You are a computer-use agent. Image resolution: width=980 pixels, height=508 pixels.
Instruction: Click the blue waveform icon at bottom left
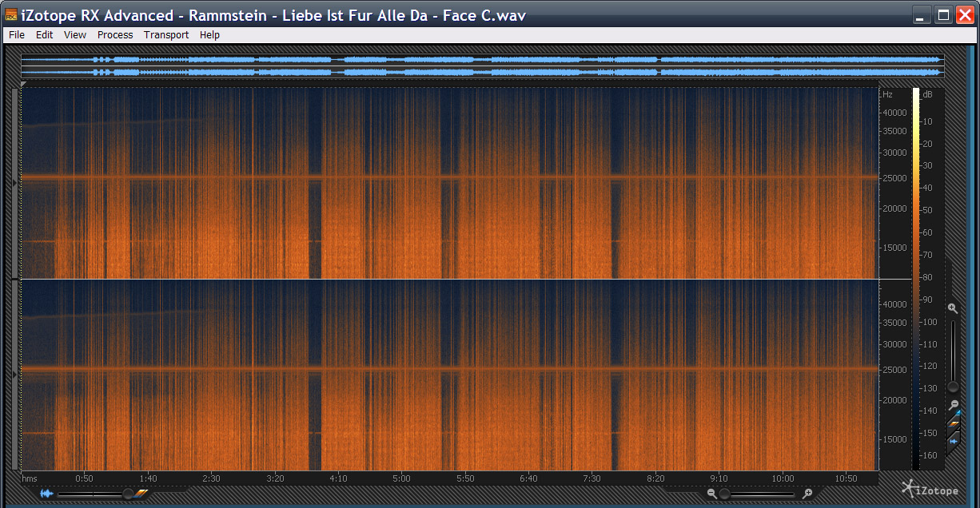[46, 494]
